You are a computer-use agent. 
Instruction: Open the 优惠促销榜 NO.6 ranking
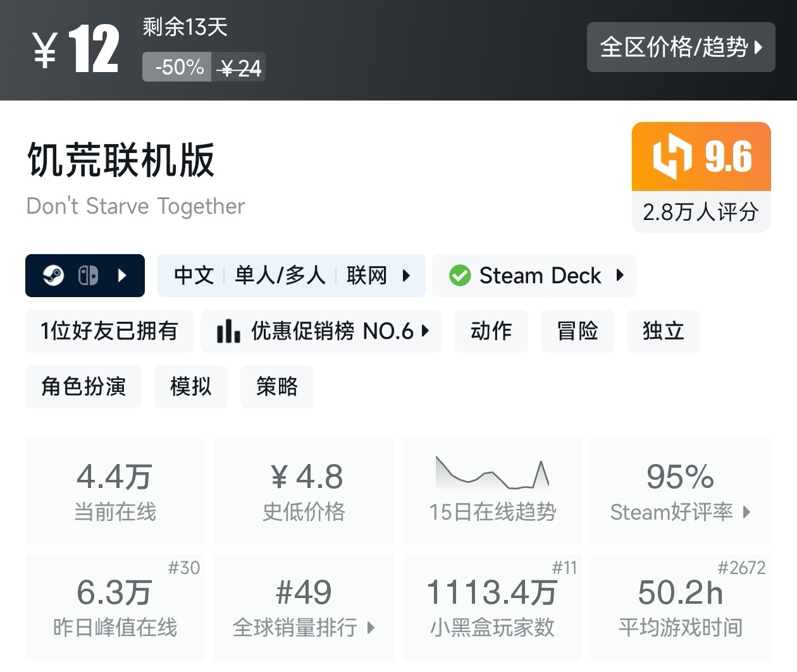[x=332, y=331]
